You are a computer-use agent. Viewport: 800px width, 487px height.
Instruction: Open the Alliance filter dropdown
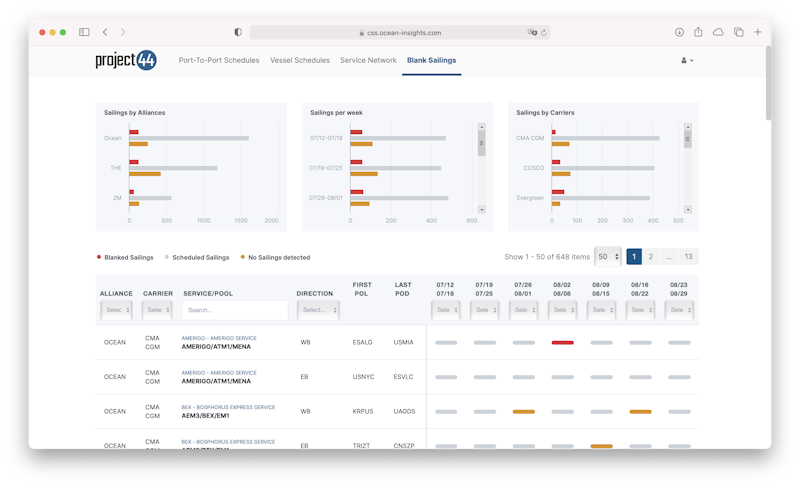point(115,310)
